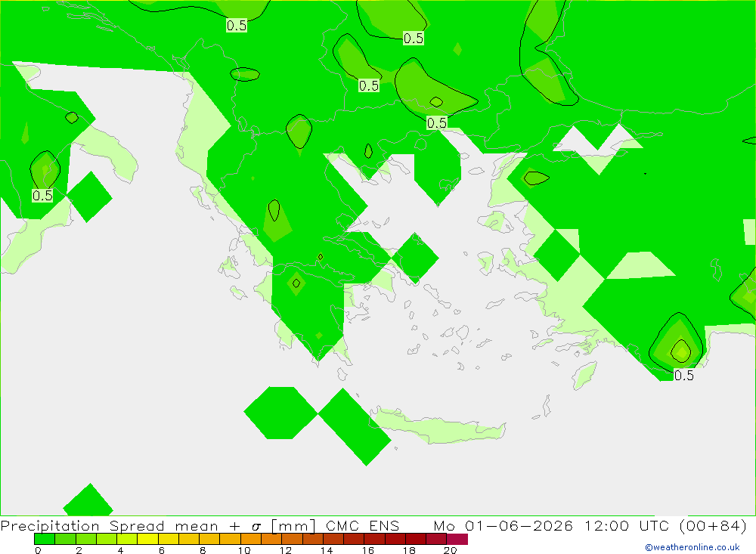Click legend scale number "6"
This screenshot has width=756, height=554.
162,550
